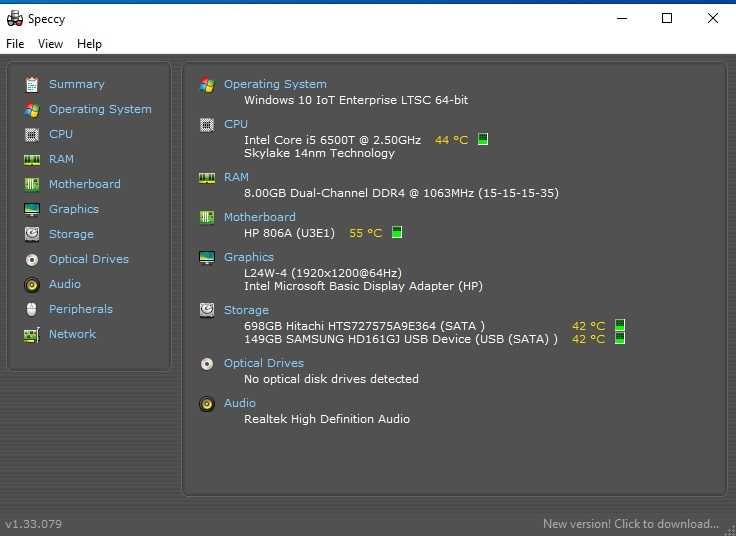Screen dimensions: 736x536
Task: Click the Hitachi drive 42 °C temperature value
Action: pyautogui.click(x=588, y=326)
